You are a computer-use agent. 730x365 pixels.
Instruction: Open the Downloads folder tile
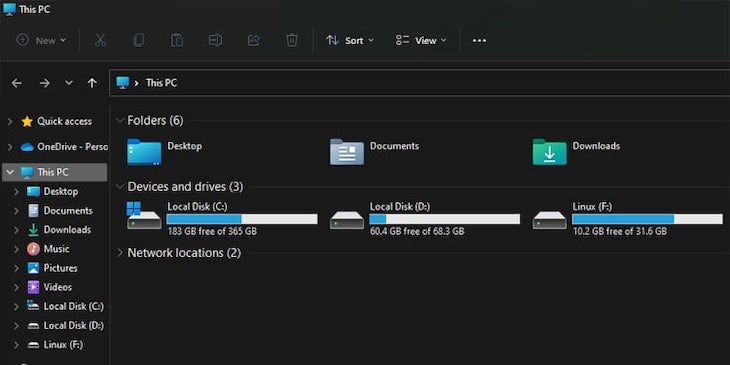(x=576, y=151)
